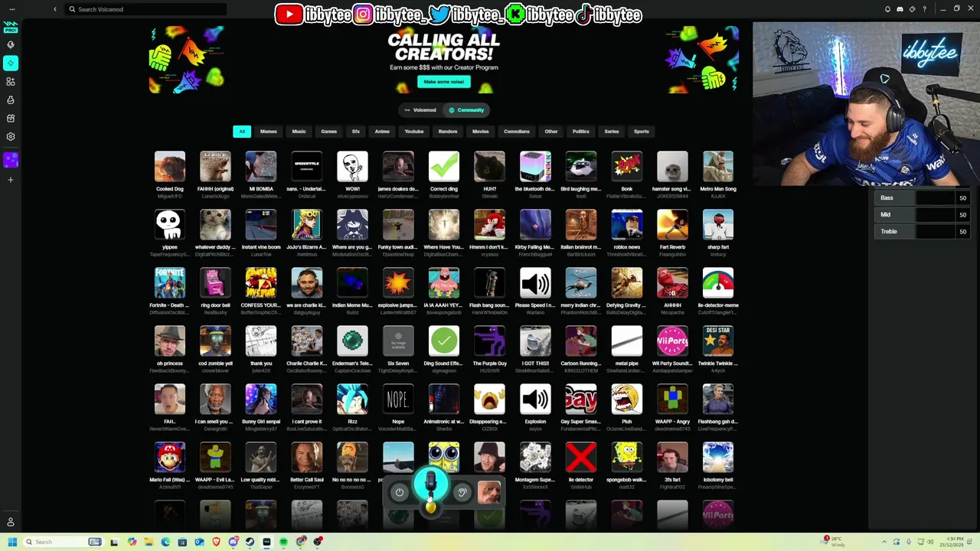The image size is (980, 551).
Task: Open the Voicebox microphone section in sidebar
Action: 11,44
